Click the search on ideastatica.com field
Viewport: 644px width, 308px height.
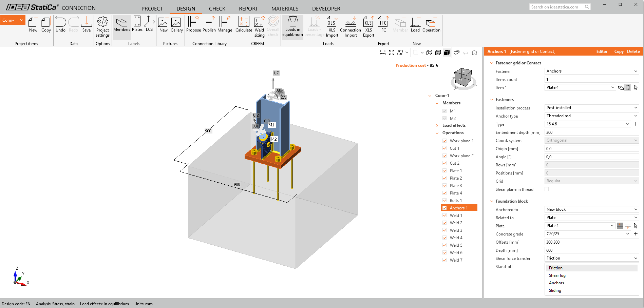pyautogui.click(x=560, y=7)
